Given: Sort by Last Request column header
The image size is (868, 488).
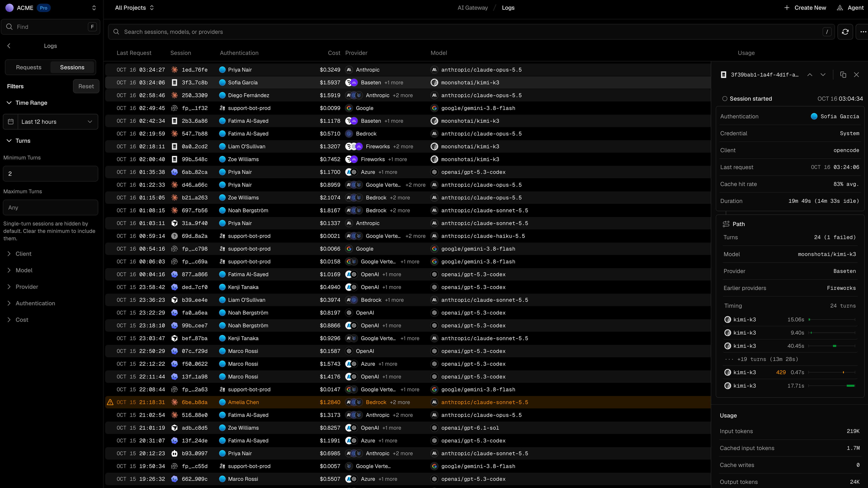Looking at the screenshot, I should pos(134,53).
